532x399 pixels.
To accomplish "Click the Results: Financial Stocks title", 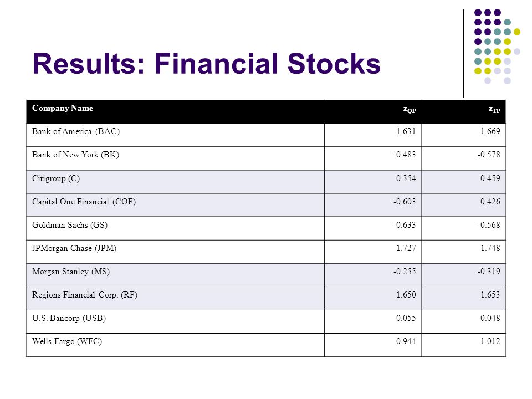I will pos(206,63).
